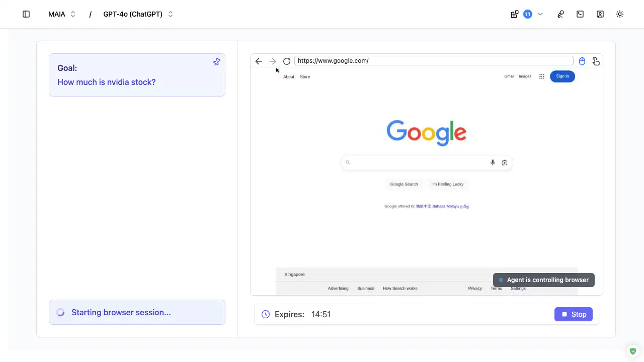
Task: Select the mouse control mode icon
Action: 582,61
